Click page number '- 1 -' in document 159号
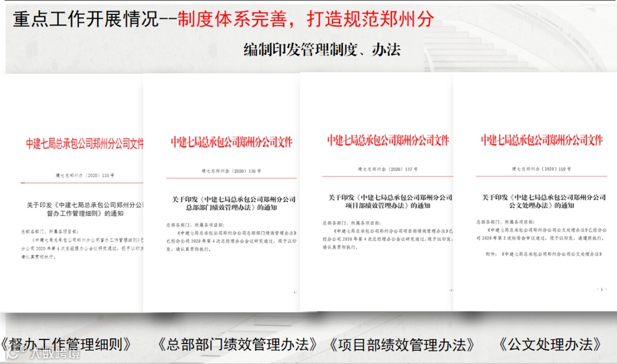 (601, 289)
